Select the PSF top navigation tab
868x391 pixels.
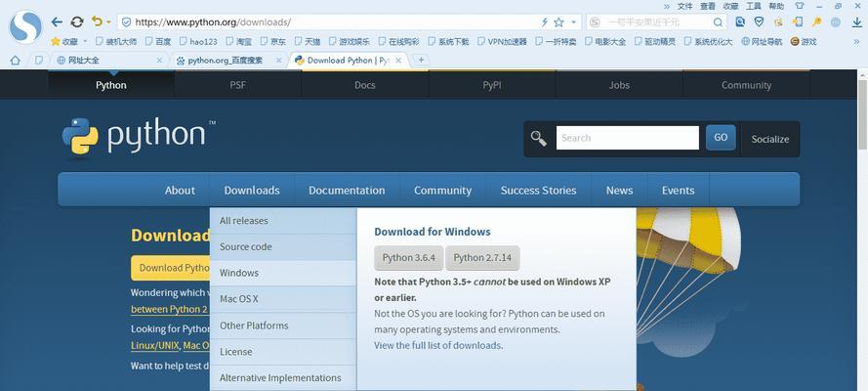coord(238,85)
